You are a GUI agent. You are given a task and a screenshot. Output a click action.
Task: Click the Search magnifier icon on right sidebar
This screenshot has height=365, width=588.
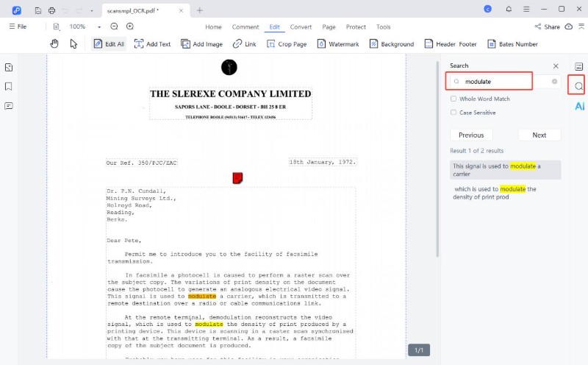(x=579, y=86)
